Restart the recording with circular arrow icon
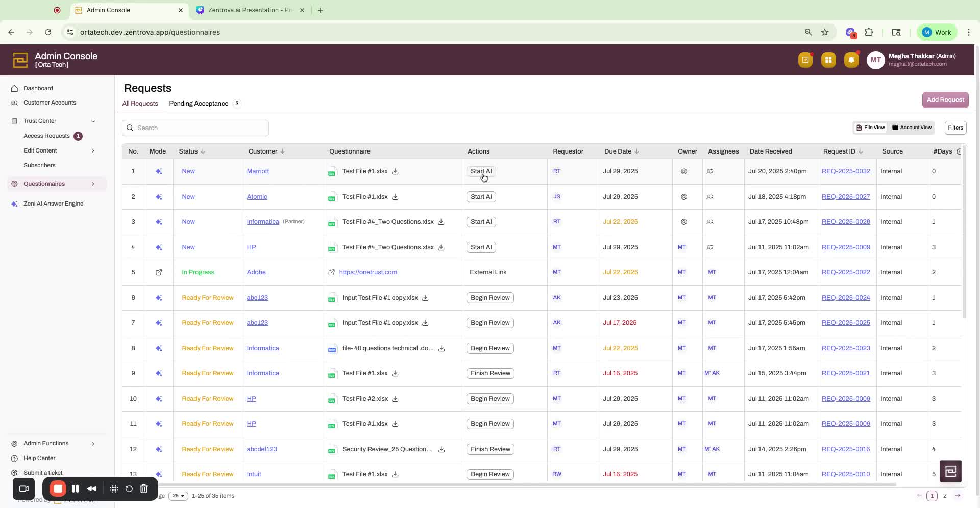Image resolution: width=980 pixels, height=508 pixels. [x=129, y=489]
